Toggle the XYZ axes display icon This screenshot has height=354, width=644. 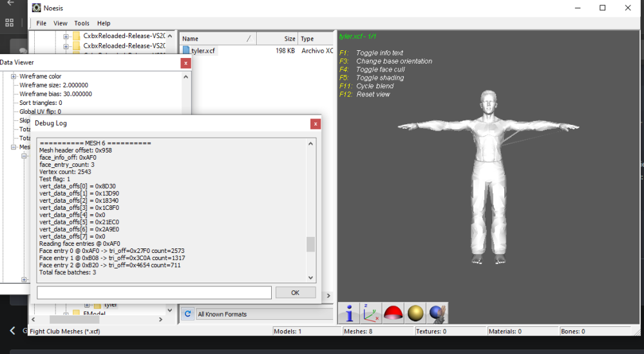click(x=371, y=313)
